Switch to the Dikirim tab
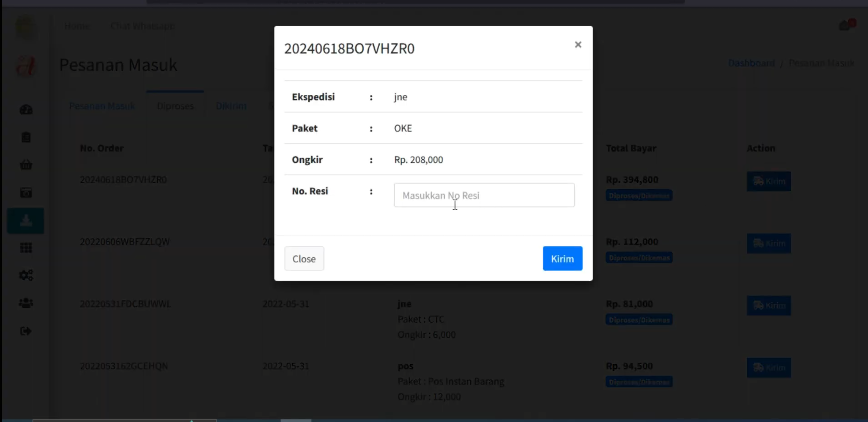 (231, 106)
